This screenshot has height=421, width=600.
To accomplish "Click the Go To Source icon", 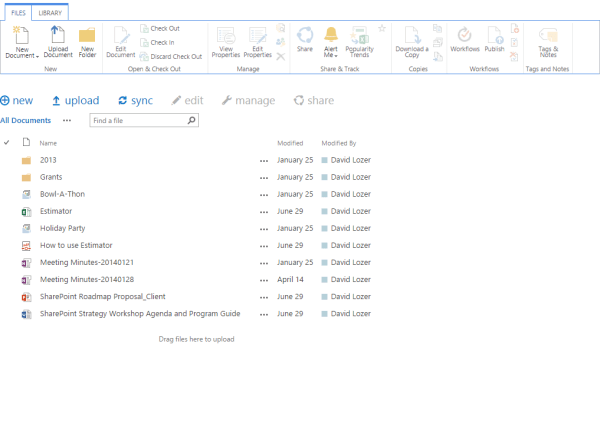I will (x=438, y=57).
